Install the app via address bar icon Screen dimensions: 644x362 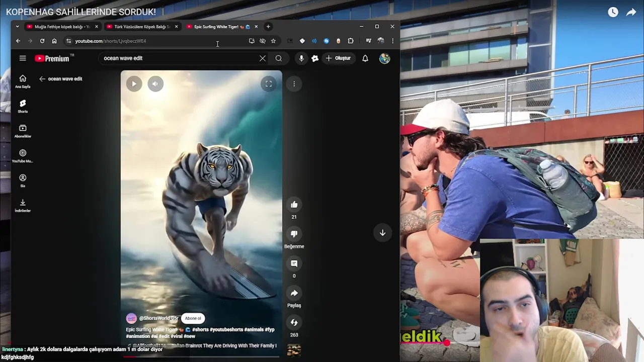[252, 41]
